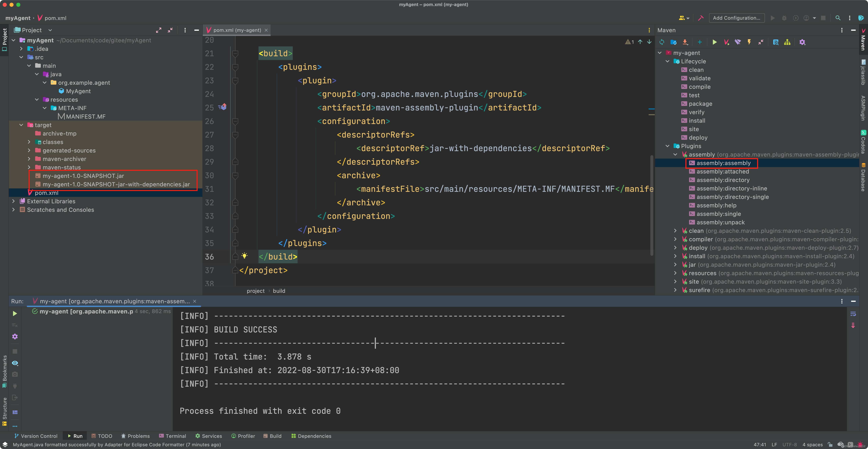Run the selected Maven build with green arrow

(x=715, y=42)
